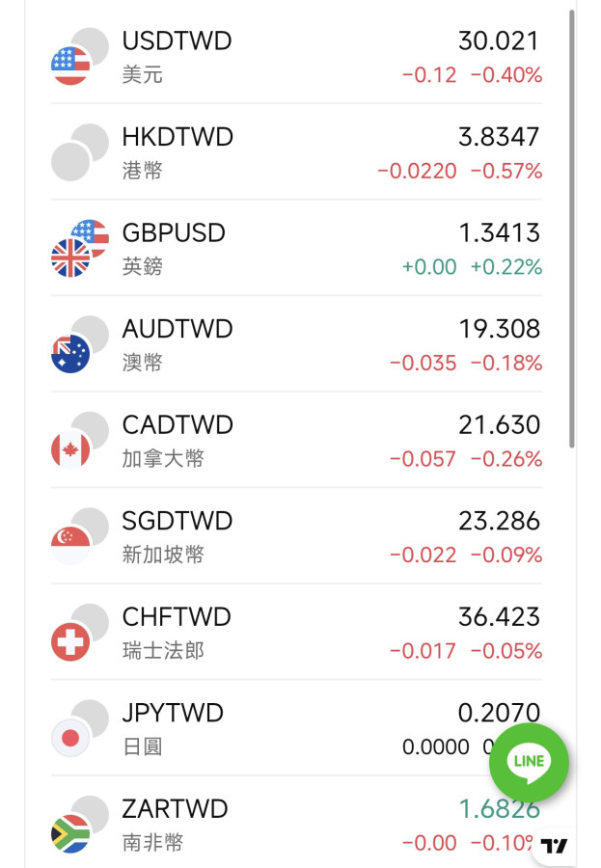Click the CHFTWD label 瑞士法郎
Screen dimensions: 601x868
(163, 650)
